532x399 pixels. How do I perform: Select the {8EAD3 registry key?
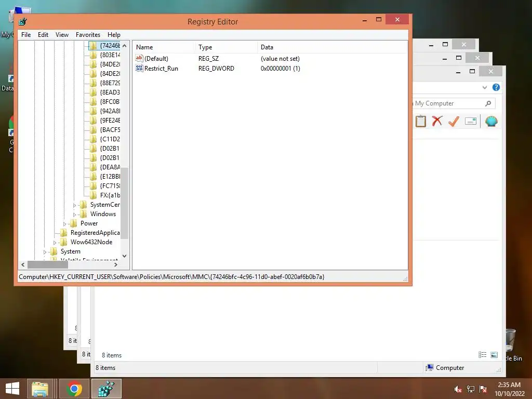coord(110,92)
